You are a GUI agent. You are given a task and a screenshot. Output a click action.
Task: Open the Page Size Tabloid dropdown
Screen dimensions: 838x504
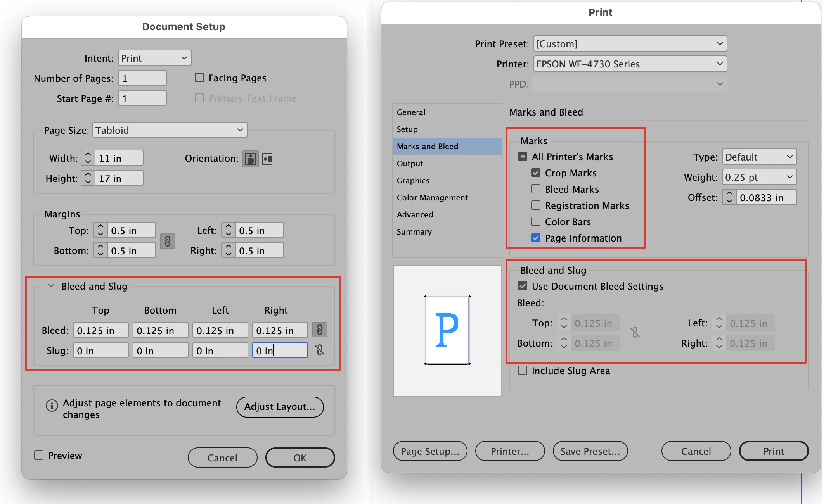click(170, 130)
